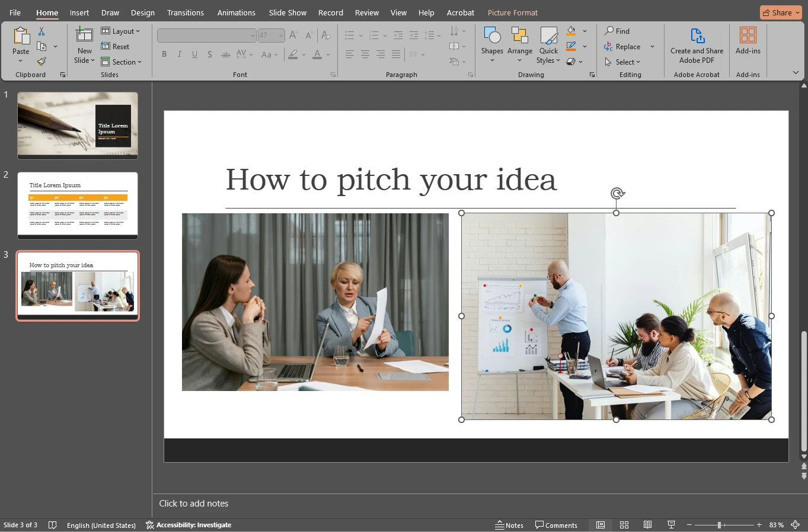Increase font size with the larger A icon
The width and height of the screenshot is (808, 532).
pyautogui.click(x=293, y=36)
